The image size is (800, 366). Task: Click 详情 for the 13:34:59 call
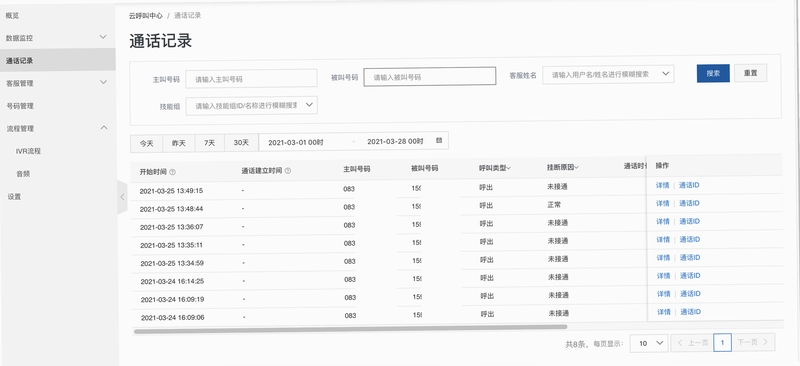663,258
